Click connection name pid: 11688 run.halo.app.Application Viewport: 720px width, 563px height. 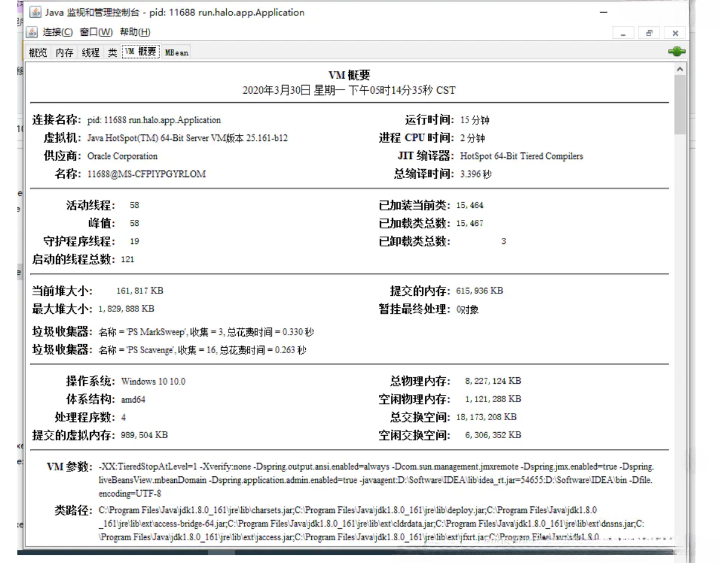click(154, 120)
